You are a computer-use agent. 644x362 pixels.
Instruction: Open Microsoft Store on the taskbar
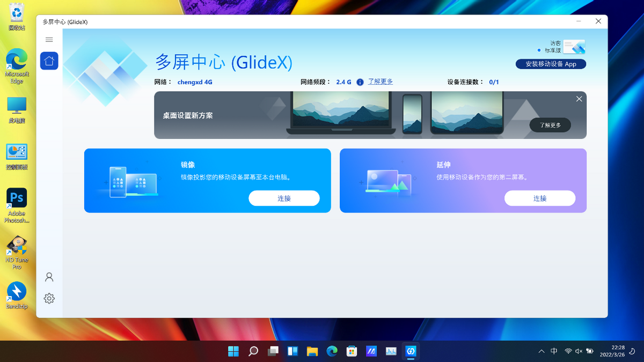tap(352, 351)
